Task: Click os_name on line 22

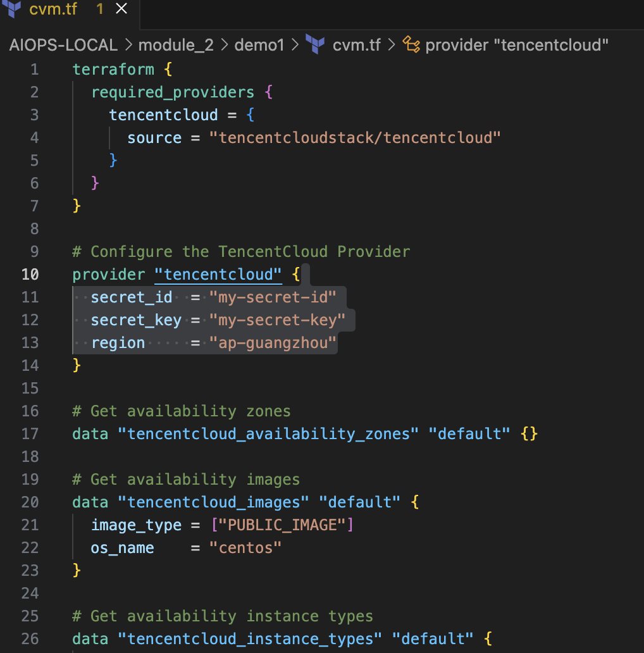Action: click(x=122, y=548)
